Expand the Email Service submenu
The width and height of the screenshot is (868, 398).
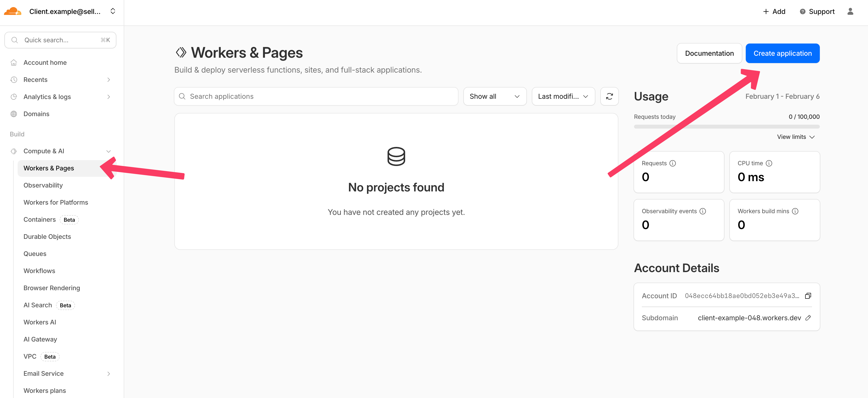point(109,373)
